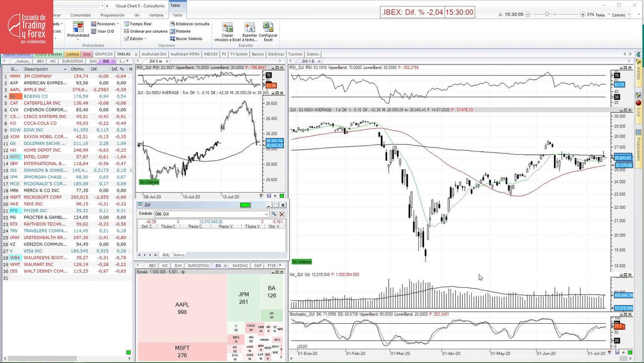
Task: Open the Comunidad menu
Action: (81, 15)
